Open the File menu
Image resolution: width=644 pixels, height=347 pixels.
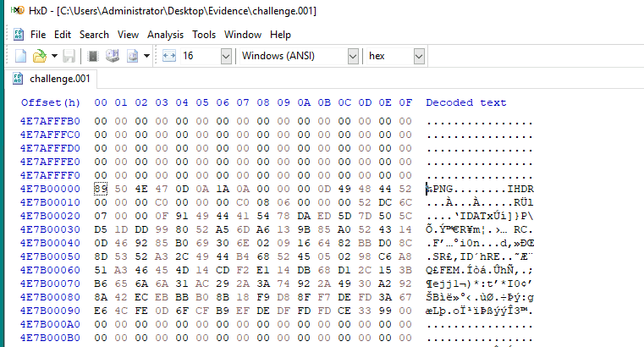(38, 35)
